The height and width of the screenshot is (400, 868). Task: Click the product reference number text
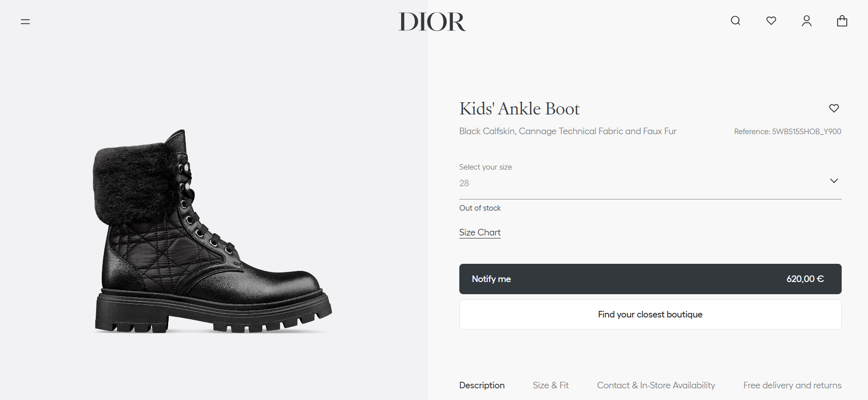pos(787,132)
